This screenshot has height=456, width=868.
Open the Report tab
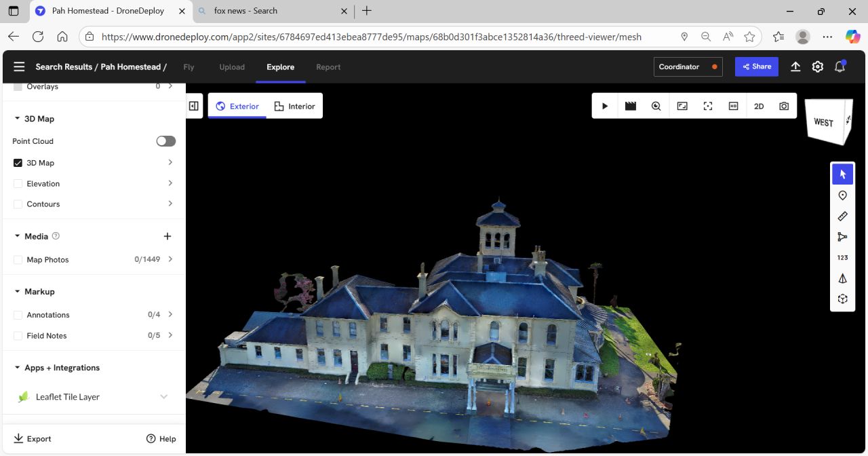pyautogui.click(x=328, y=67)
